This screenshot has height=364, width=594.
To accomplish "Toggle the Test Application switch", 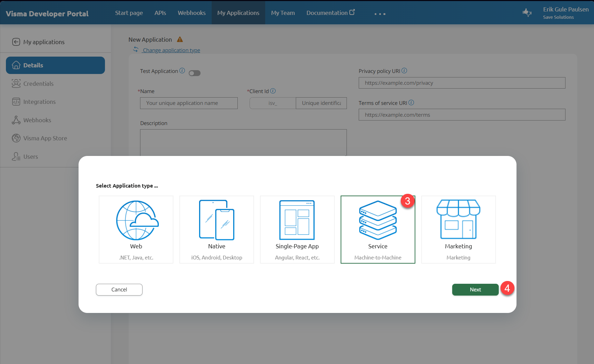I will (x=195, y=73).
